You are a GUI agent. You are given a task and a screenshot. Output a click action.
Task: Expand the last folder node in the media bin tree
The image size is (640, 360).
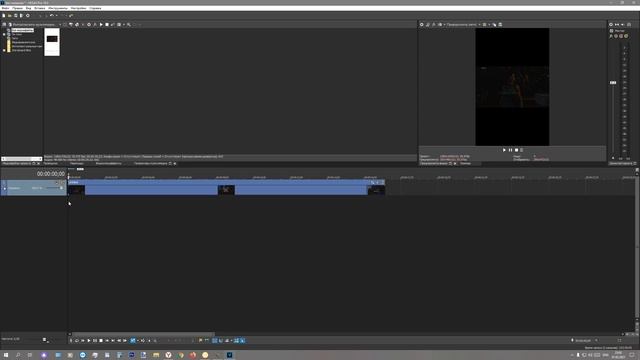click(x=4, y=50)
